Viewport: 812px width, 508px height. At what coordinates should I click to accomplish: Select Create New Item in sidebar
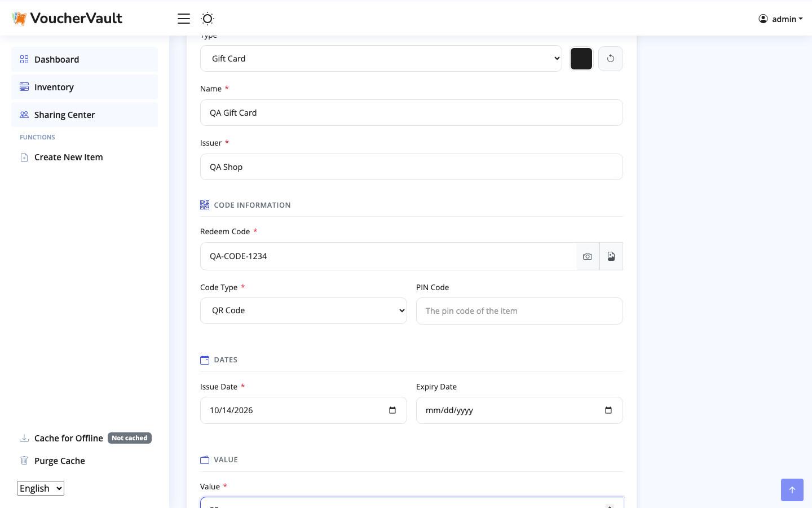(85, 157)
